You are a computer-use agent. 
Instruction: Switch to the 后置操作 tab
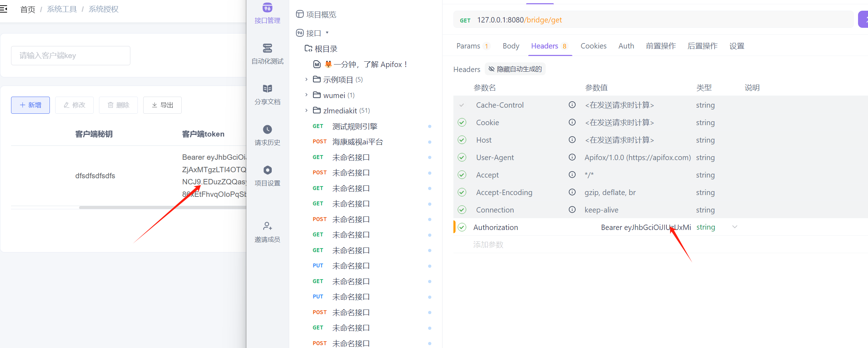point(702,46)
